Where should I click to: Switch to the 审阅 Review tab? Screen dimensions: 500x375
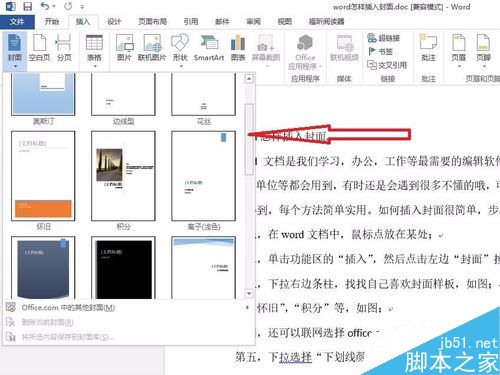[x=253, y=22]
